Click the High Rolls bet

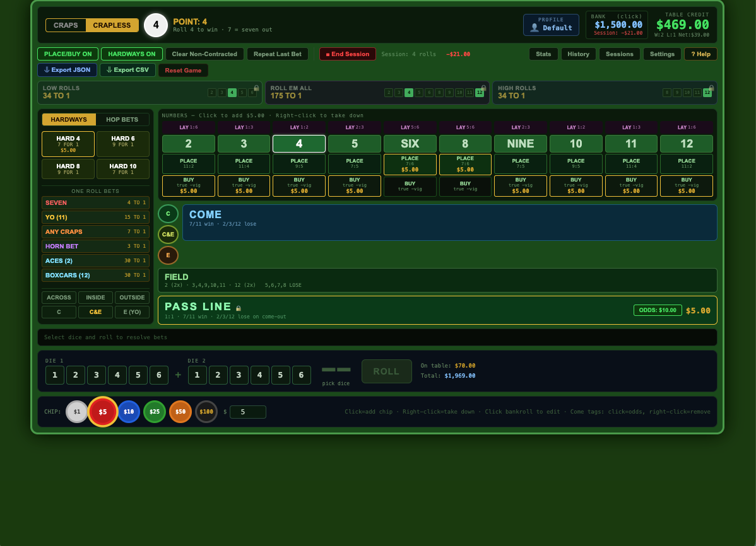click(x=605, y=93)
